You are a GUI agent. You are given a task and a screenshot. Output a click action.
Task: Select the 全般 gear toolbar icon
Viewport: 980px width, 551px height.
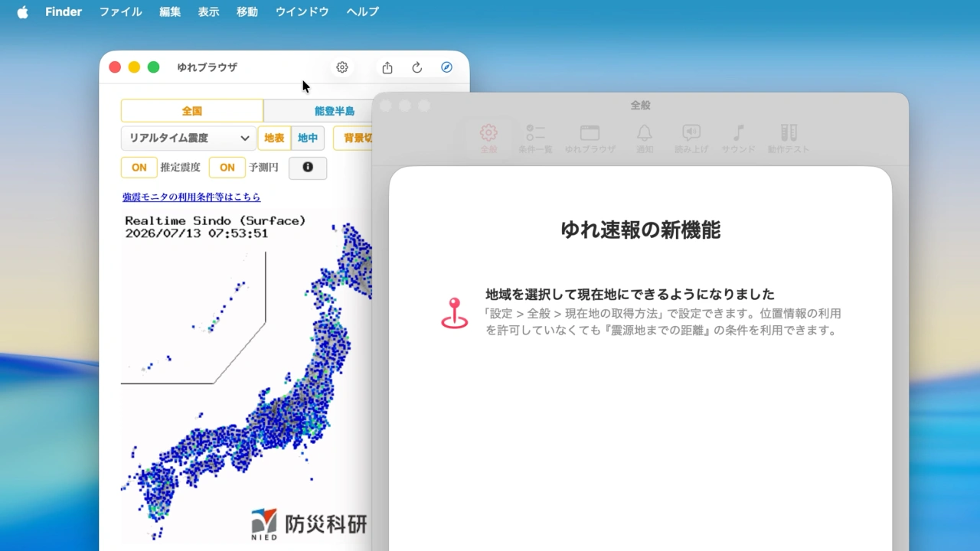488,138
